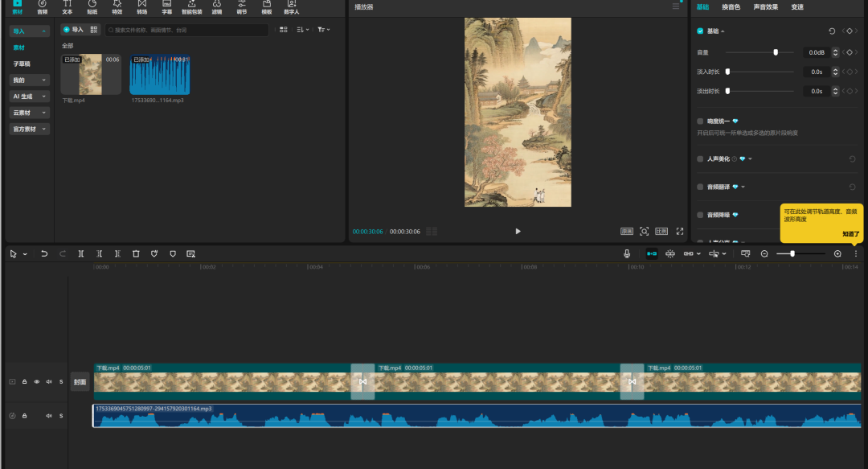Open the 数字人 (Digital human) tab
868x469 pixels.
click(291, 6)
